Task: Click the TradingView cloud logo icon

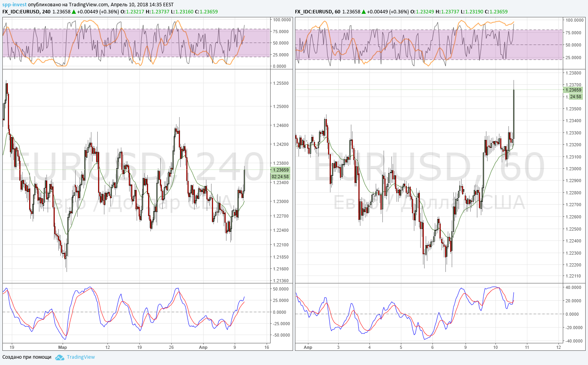Action: point(59,357)
